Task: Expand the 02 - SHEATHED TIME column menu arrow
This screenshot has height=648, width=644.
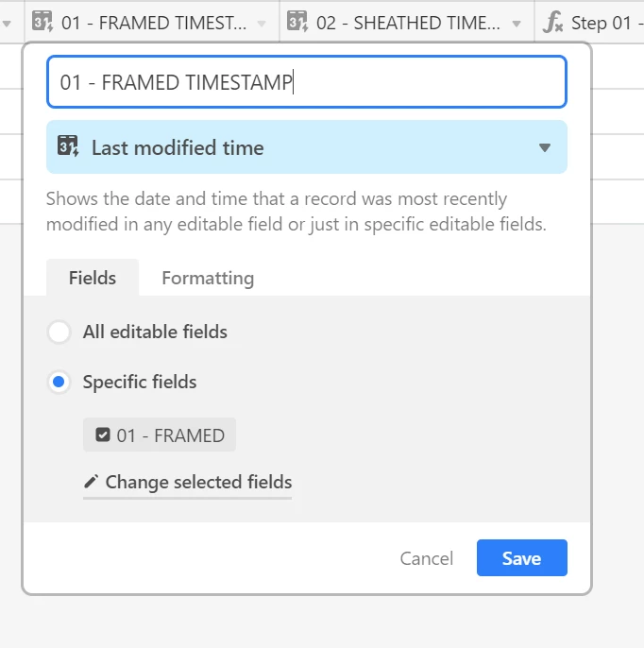Action: (517, 23)
